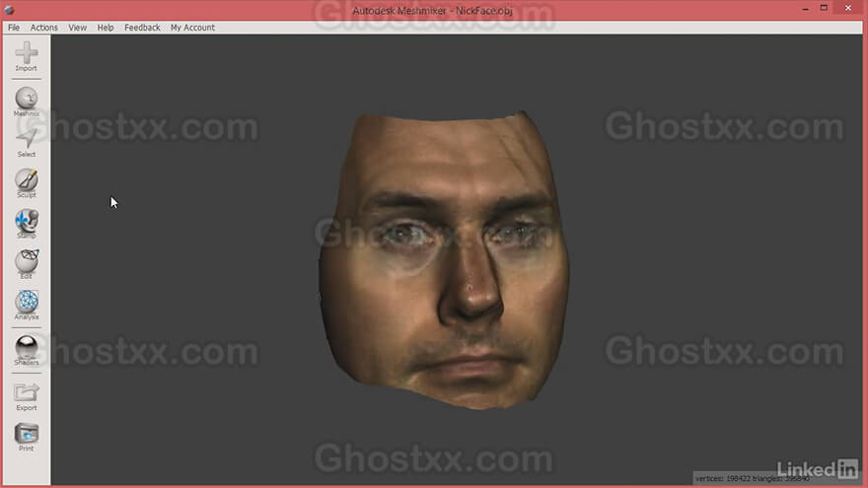Image resolution: width=868 pixels, height=488 pixels.
Task: Open the Shaders panel
Action: 26,350
